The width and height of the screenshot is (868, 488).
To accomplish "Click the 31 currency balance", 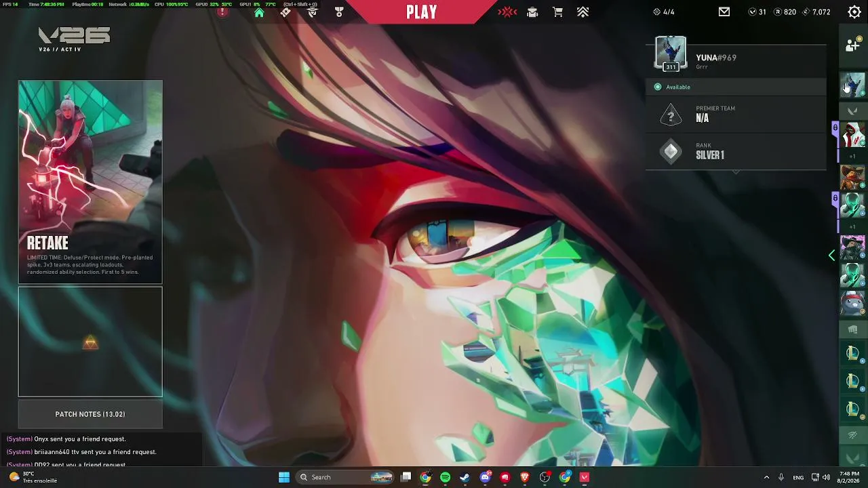I will (x=757, y=12).
